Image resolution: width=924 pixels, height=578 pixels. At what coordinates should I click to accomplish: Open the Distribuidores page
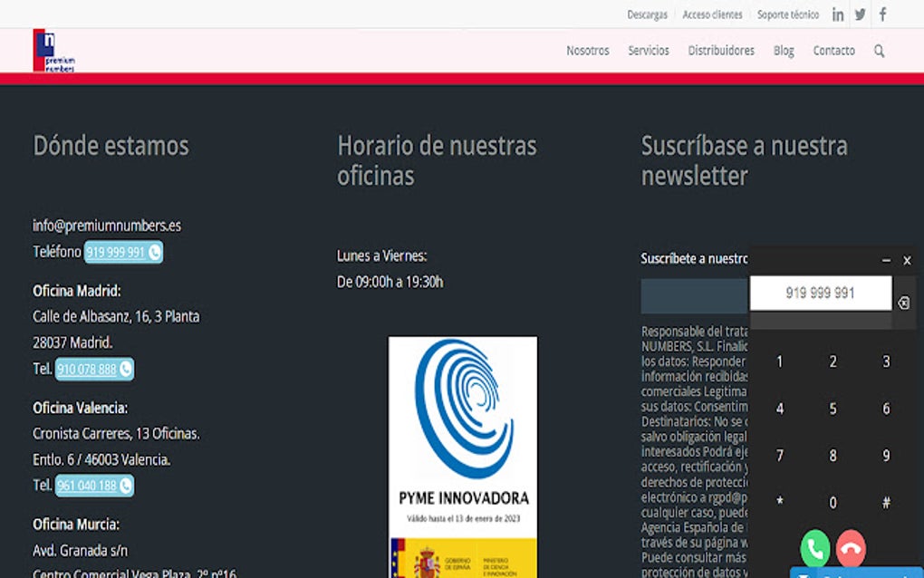(720, 51)
